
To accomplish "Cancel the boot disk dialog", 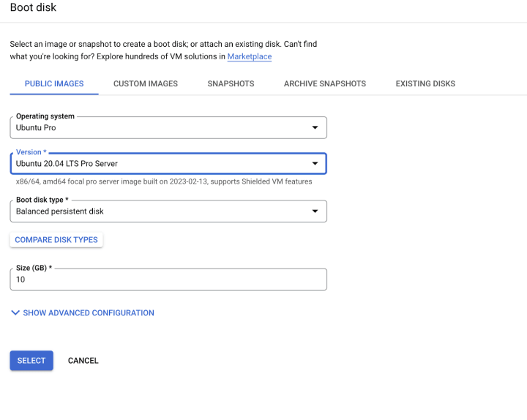I will [x=83, y=361].
